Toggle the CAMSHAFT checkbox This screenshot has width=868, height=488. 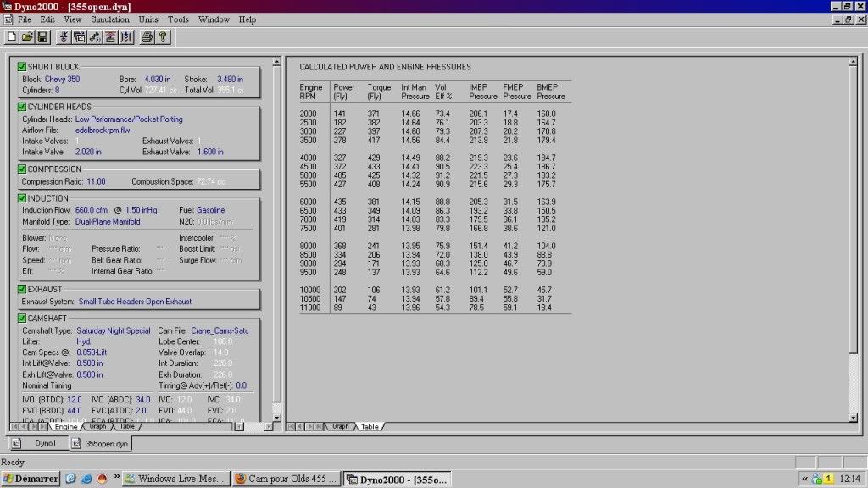(21, 319)
